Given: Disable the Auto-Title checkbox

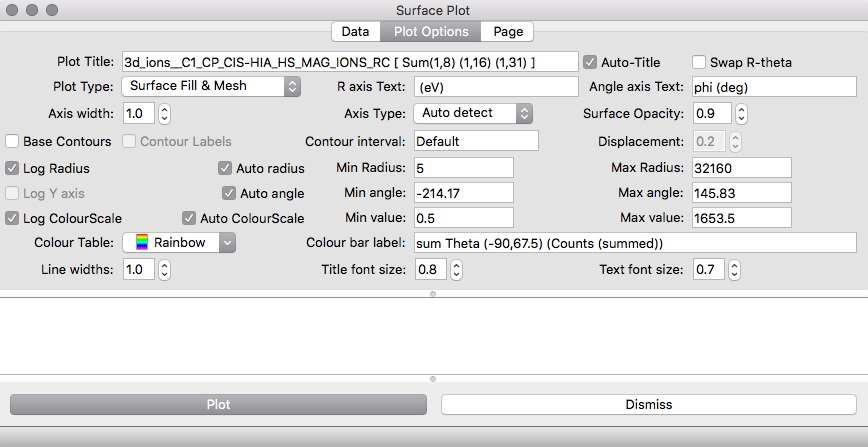Looking at the screenshot, I should pyautogui.click(x=590, y=62).
